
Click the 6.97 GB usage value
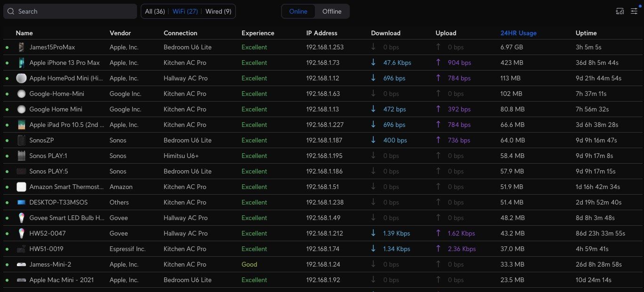[x=512, y=47]
